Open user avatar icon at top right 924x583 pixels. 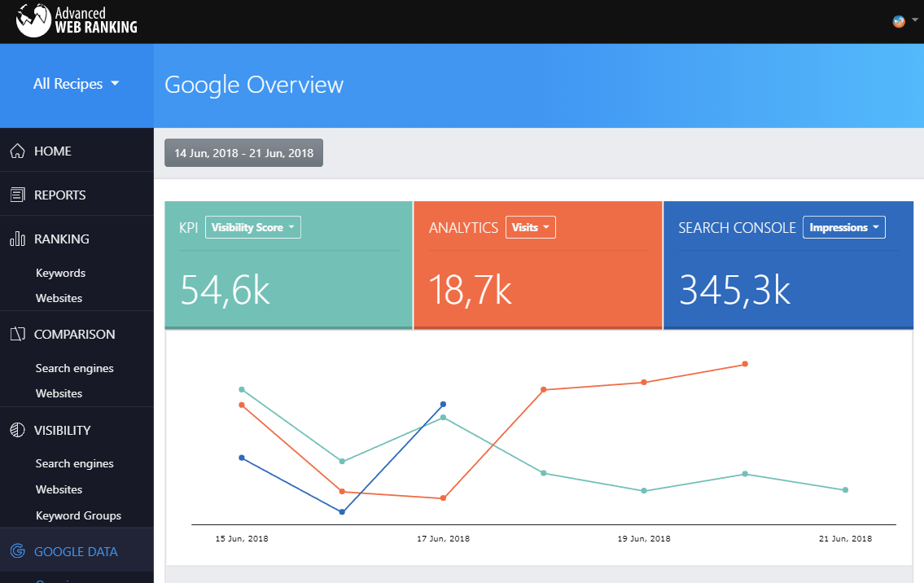[899, 21]
